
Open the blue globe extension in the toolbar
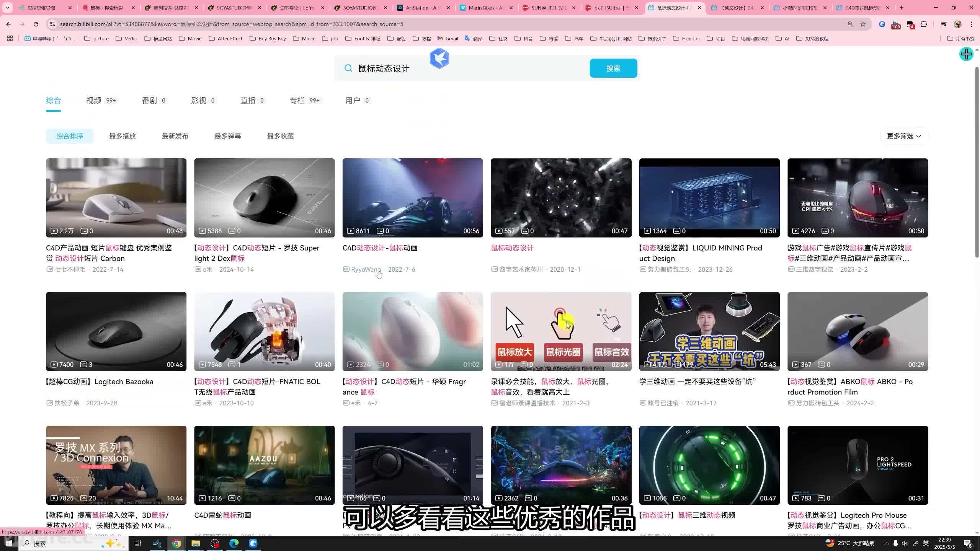(882, 24)
